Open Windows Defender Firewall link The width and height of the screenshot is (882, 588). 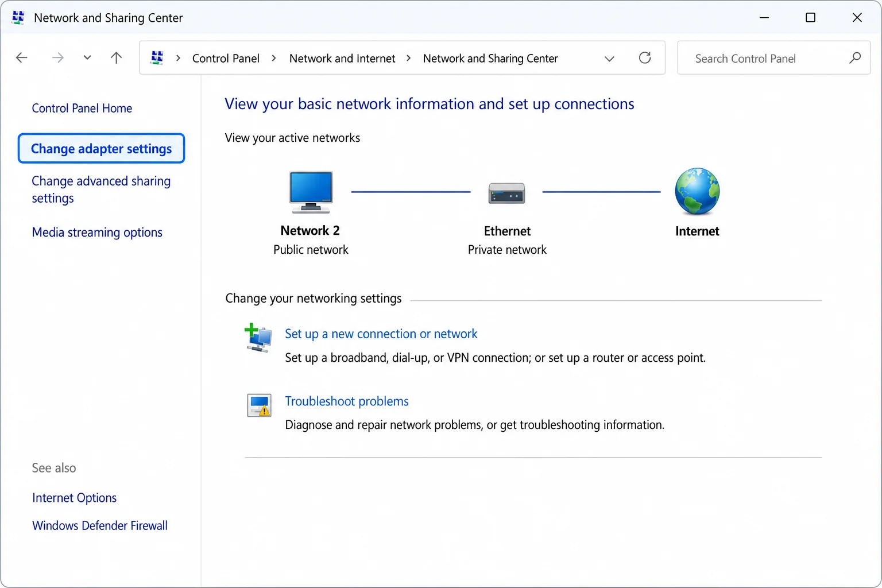[100, 525]
